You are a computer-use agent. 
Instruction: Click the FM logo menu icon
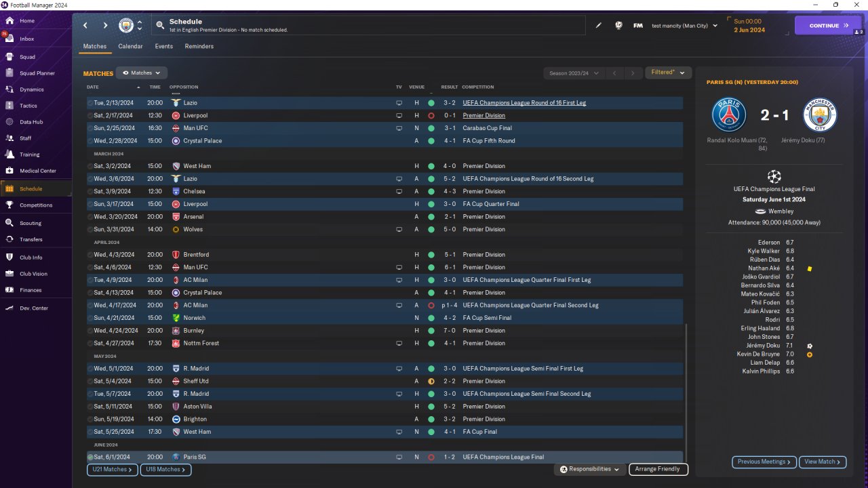(638, 26)
